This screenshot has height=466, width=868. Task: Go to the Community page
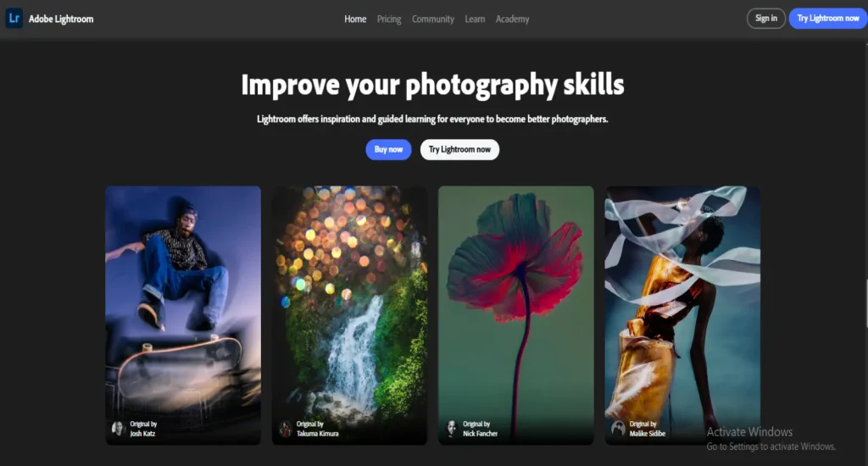pos(433,19)
